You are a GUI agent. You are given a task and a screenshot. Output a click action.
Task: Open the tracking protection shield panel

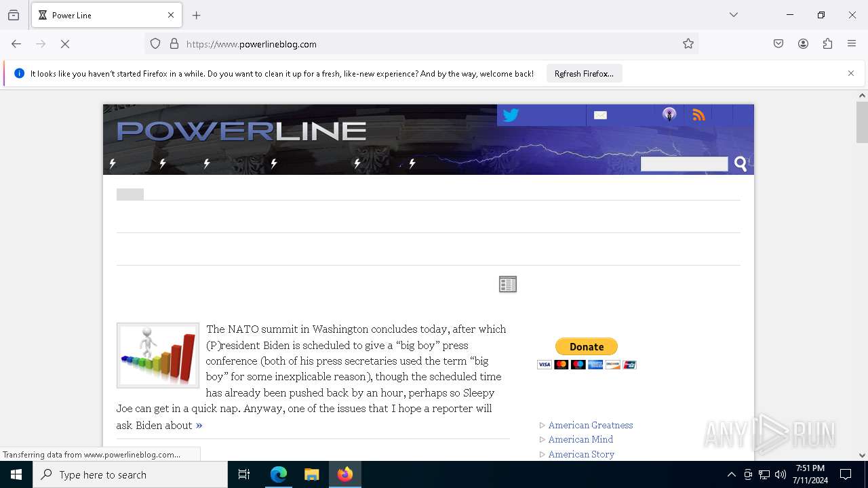155,44
